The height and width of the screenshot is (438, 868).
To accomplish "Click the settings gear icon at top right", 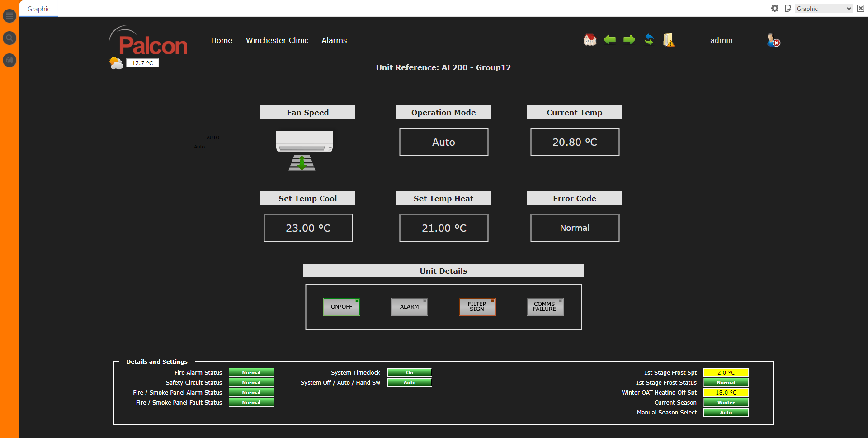I will coord(775,8).
